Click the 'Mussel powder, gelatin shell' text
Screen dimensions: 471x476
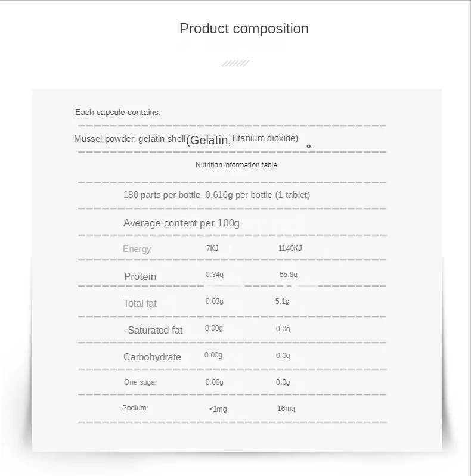pyautogui.click(x=129, y=139)
